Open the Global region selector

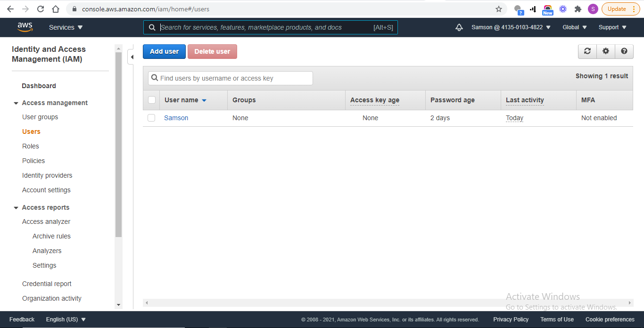tap(574, 27)
